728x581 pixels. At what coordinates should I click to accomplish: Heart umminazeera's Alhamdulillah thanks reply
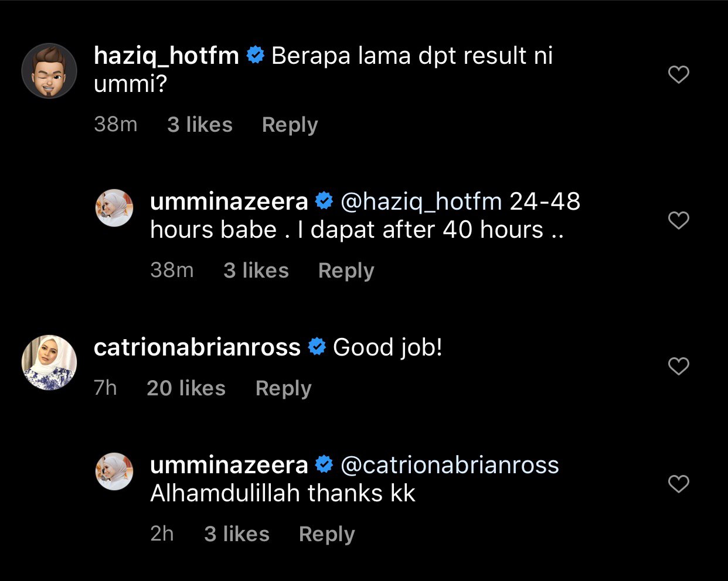tap(679, 484)
